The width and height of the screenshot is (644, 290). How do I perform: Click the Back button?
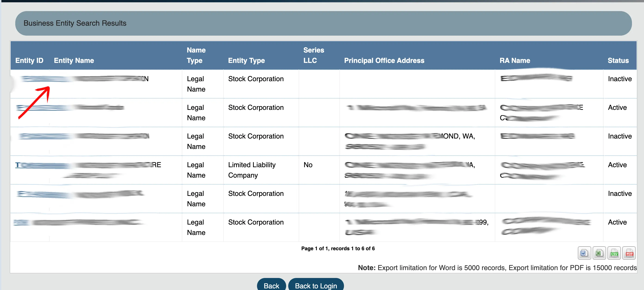271,285
